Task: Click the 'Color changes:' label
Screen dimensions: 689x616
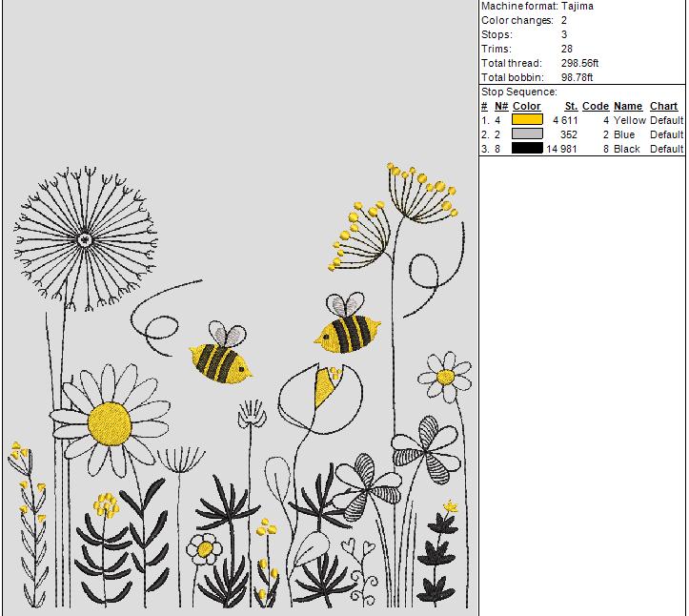Action: [x=517, y=20]
